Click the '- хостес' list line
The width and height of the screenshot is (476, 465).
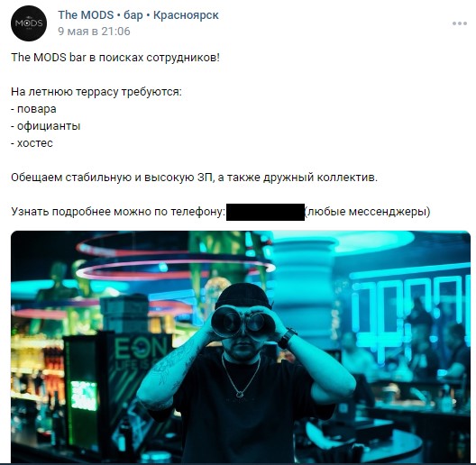pyautogui.click(x=32, y=143)
